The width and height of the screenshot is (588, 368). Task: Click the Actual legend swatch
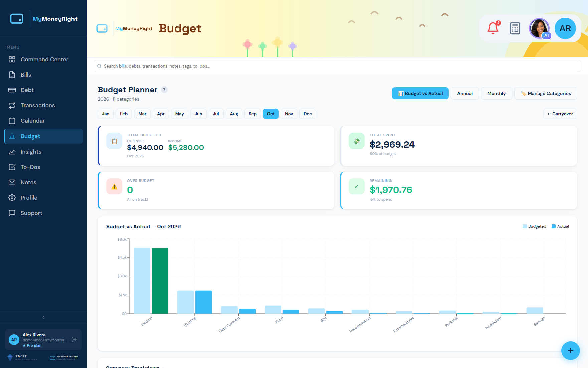point(554,226)
